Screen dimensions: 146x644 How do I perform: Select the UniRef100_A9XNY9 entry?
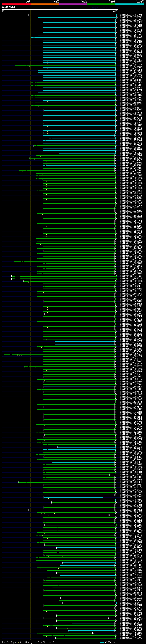131,27
